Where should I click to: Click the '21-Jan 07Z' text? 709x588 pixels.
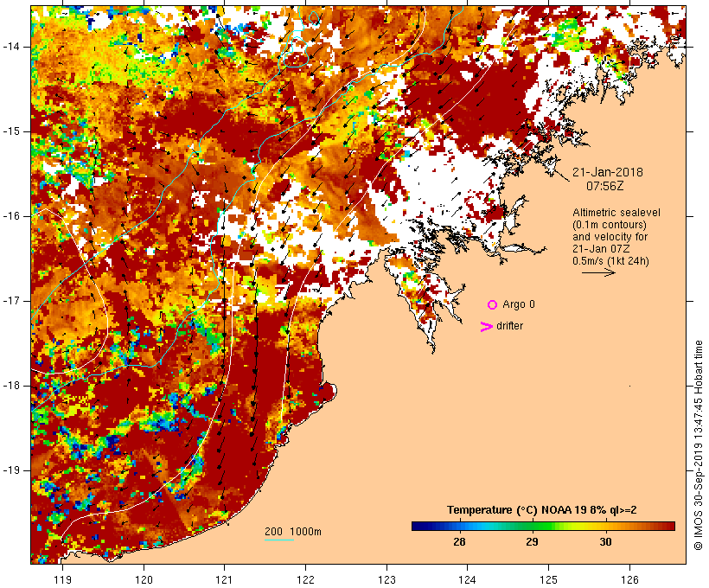(x=601, y=249)
